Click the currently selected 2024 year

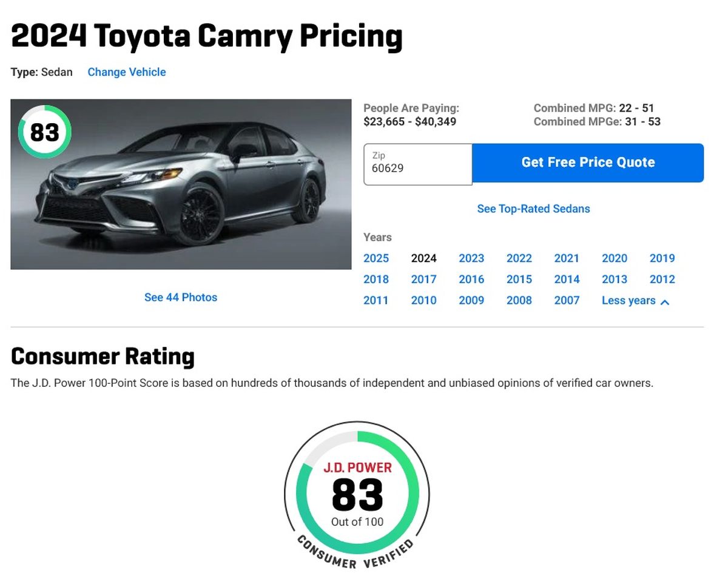pos(423,258)
